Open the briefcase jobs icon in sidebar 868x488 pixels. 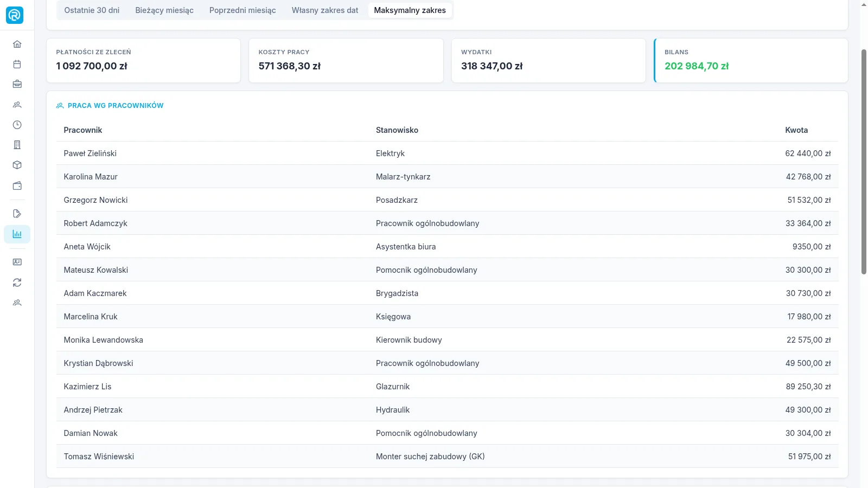17,84
